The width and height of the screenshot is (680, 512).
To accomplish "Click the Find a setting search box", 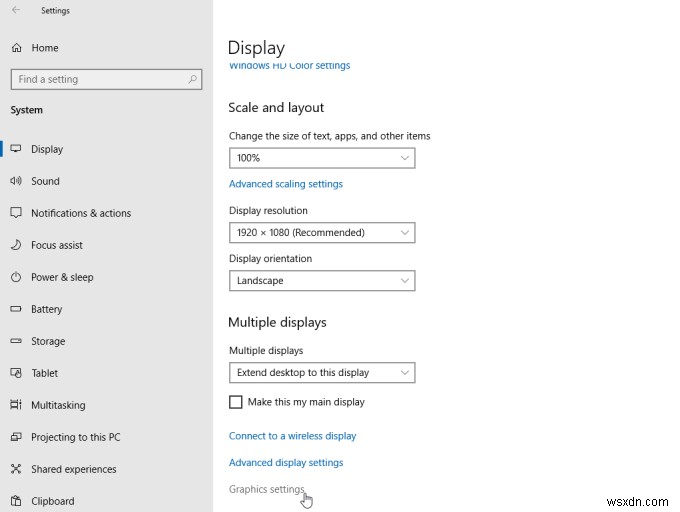I will [99, 79].
